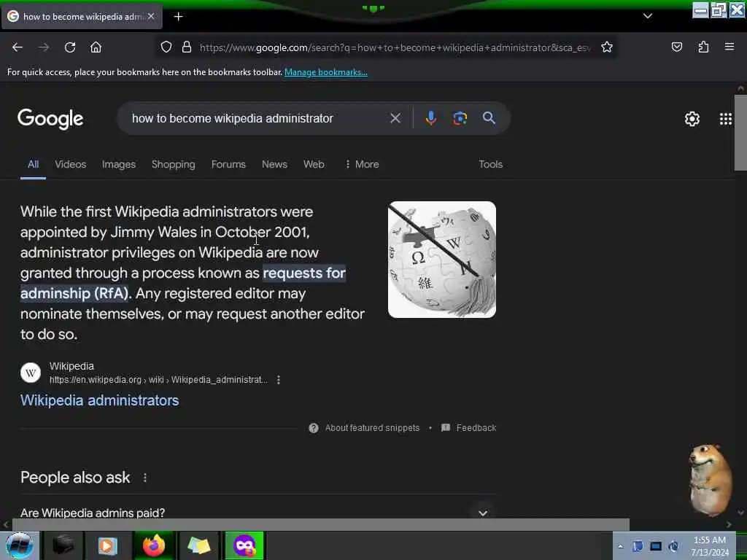Reload the current page
The height and width of the screenshot is (560, 747).
click(70, 47)
